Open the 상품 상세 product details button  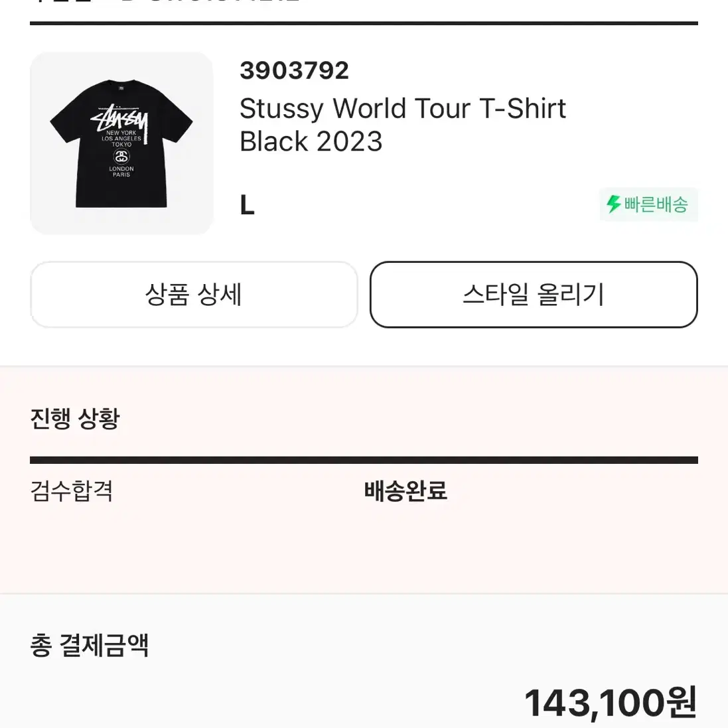point(194,295)
